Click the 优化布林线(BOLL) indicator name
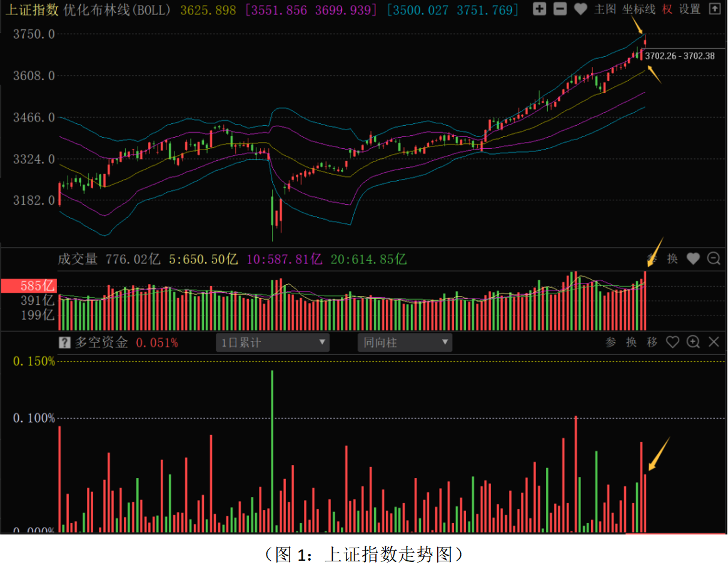 point(117,10)
